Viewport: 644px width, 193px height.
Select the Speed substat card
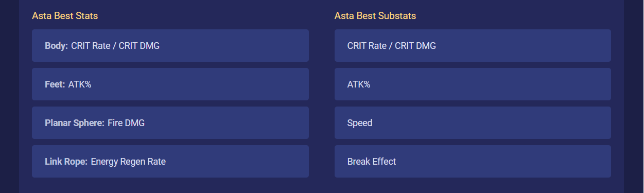pos(473,123)
